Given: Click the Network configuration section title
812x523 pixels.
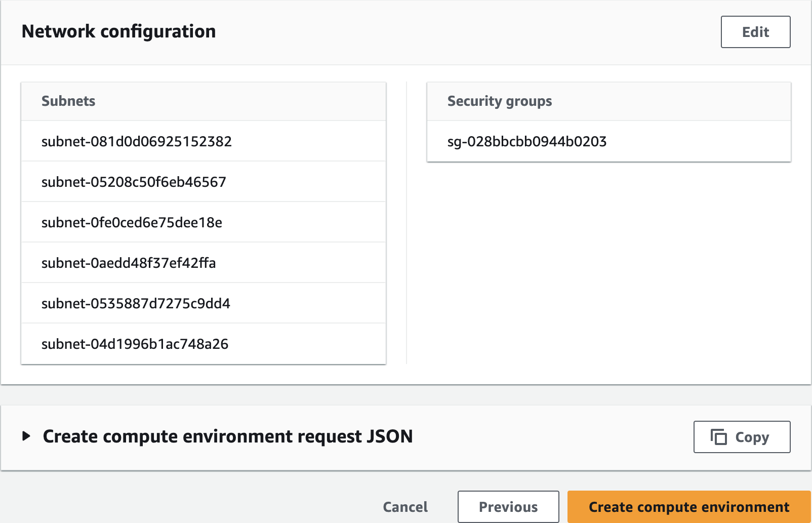Looking at the screenshot, I should pos(118,31).
